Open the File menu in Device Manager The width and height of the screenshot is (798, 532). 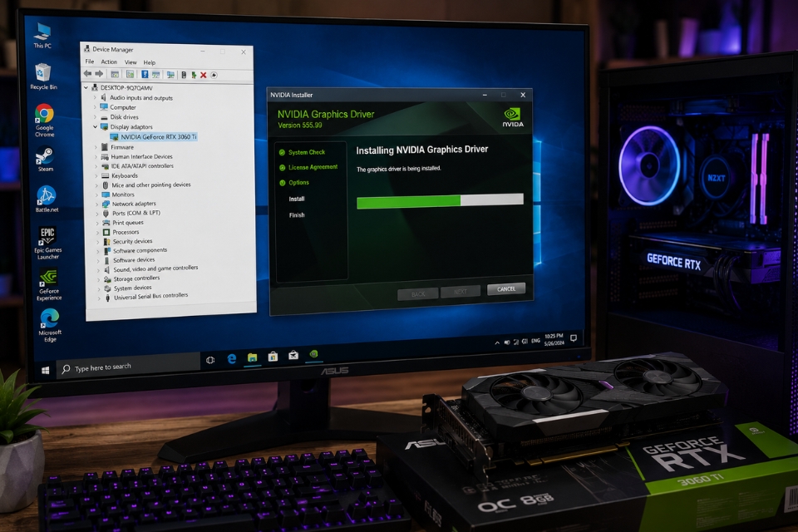pyautogui.click(x=90, y=61)
